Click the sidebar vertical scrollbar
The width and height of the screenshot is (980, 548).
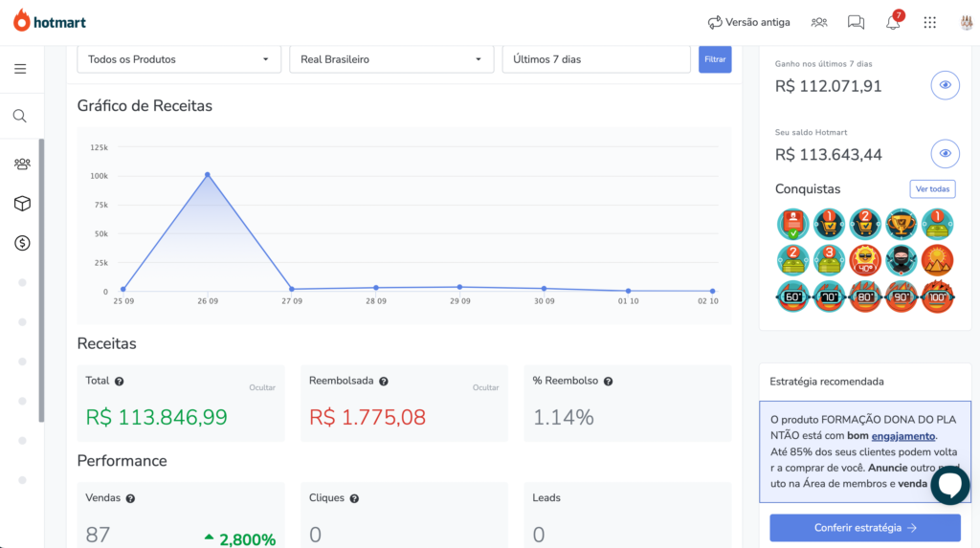tap(41, 280)
